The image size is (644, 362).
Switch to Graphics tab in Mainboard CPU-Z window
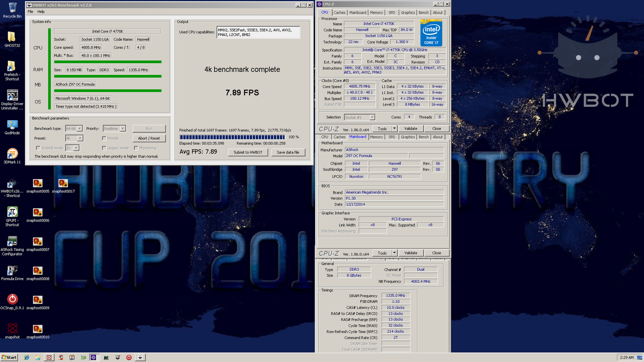click(408, 137)
